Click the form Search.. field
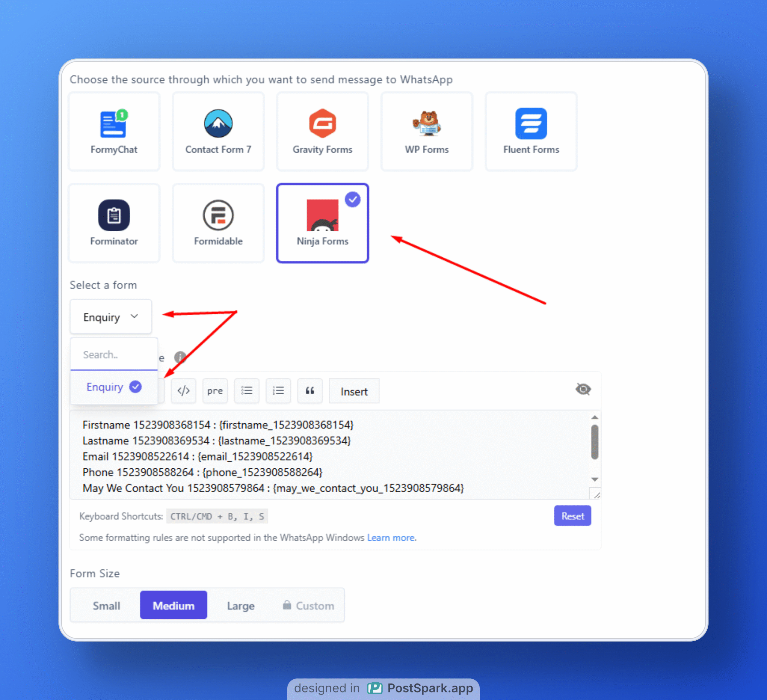Screen dimensions: 767x700 coord(114,354)
